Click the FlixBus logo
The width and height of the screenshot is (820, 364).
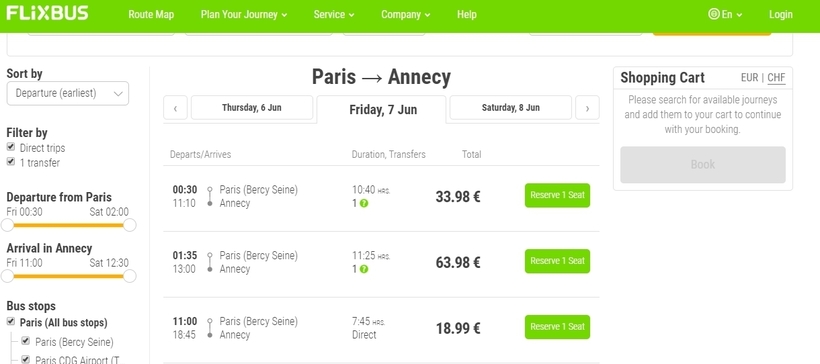tap(47, 14)
